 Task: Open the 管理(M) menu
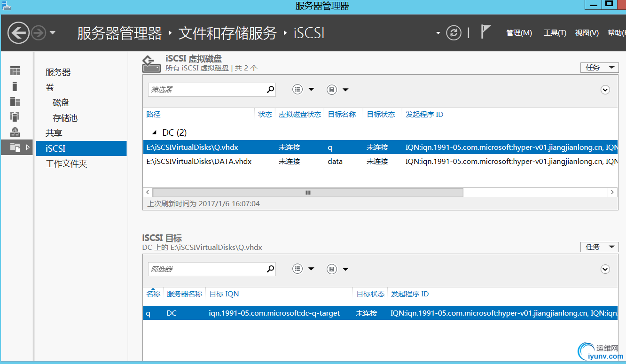coord(519,33)
